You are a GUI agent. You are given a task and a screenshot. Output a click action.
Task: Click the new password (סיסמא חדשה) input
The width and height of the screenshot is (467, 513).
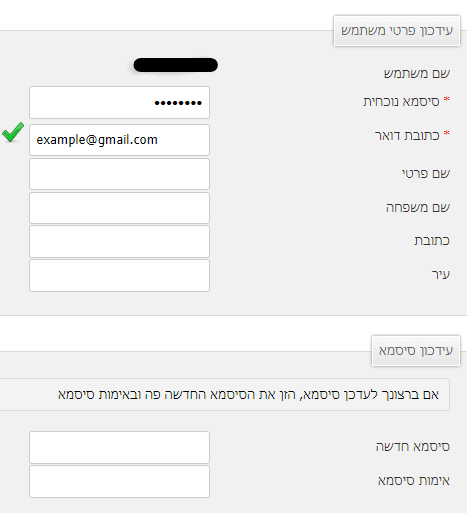(x=119, y=447)
